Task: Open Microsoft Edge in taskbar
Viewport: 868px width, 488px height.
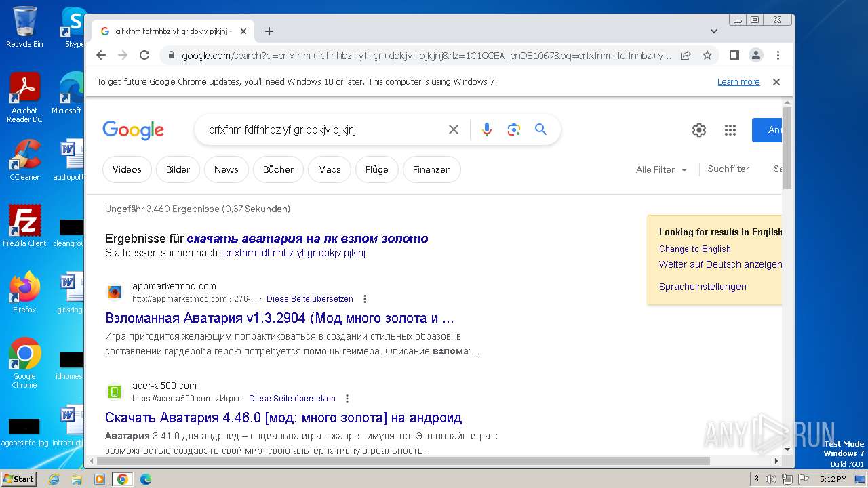Action: [x=145, y=479]
